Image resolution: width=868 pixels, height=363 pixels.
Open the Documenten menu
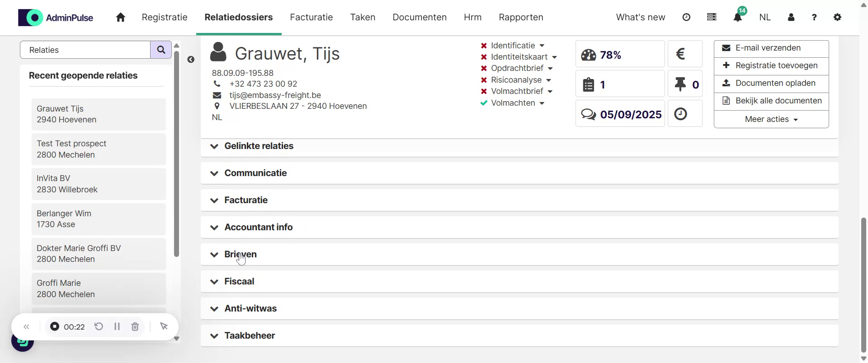[420, 17]
